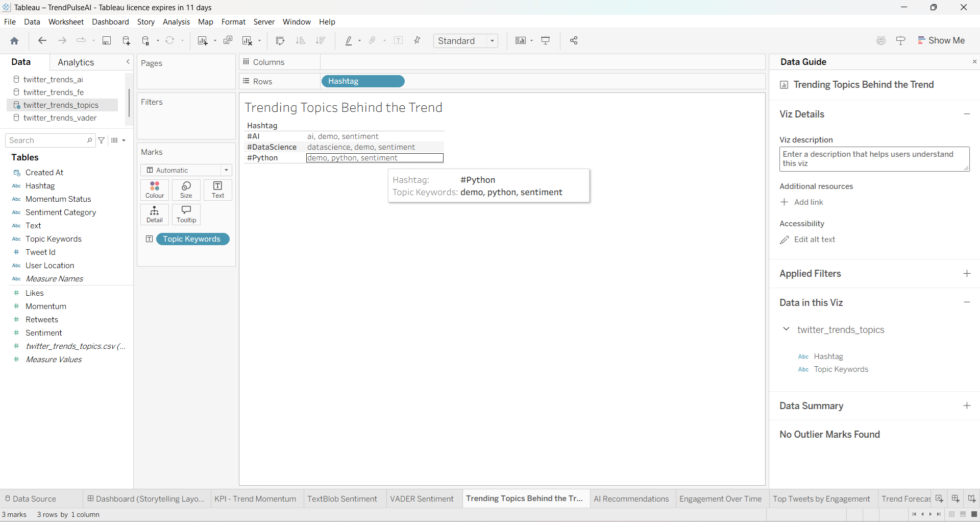Pause auto updates from the toolbar

[x=146, y=41]
